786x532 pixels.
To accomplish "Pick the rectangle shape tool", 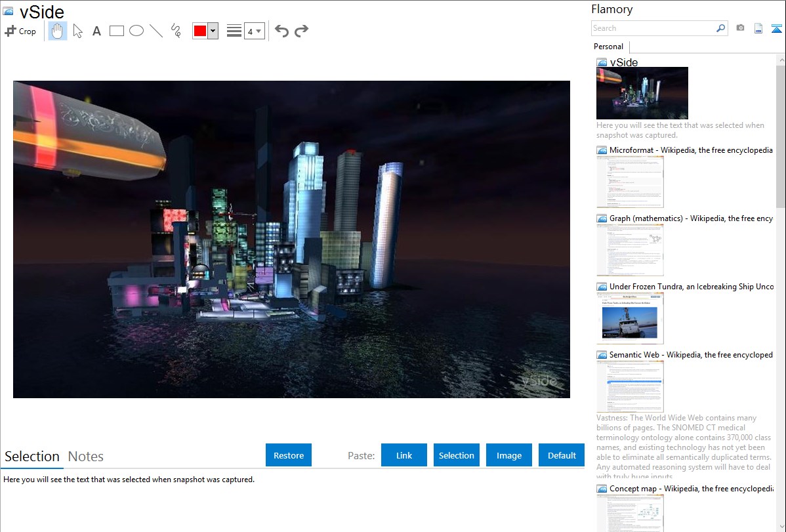I will pyautogui.click(x=117, y=31).
